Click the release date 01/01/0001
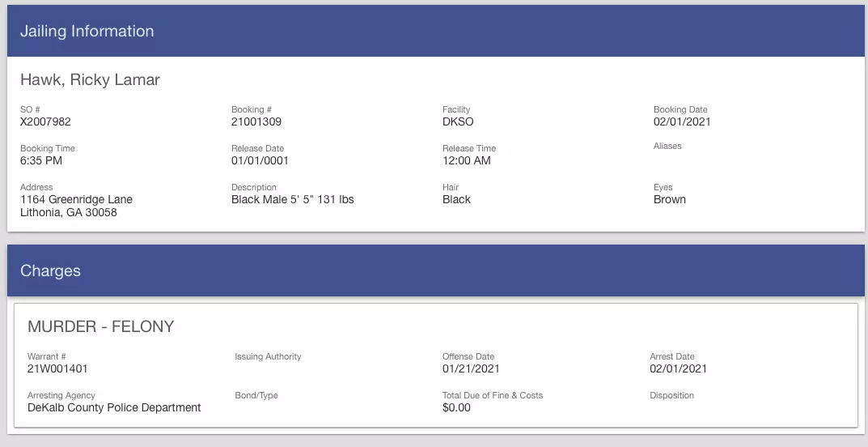This screenshot has height=447, width=868. (260, 160)
